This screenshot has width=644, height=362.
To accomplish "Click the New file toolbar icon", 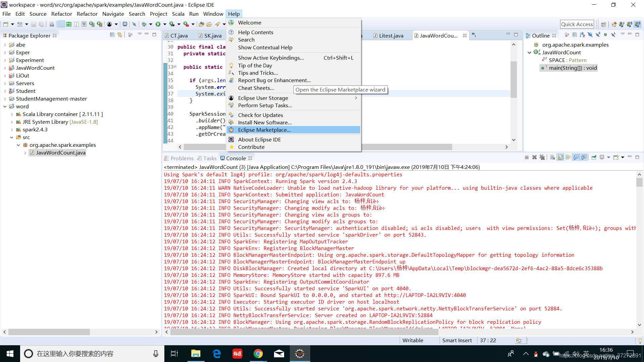I will 6,24.
